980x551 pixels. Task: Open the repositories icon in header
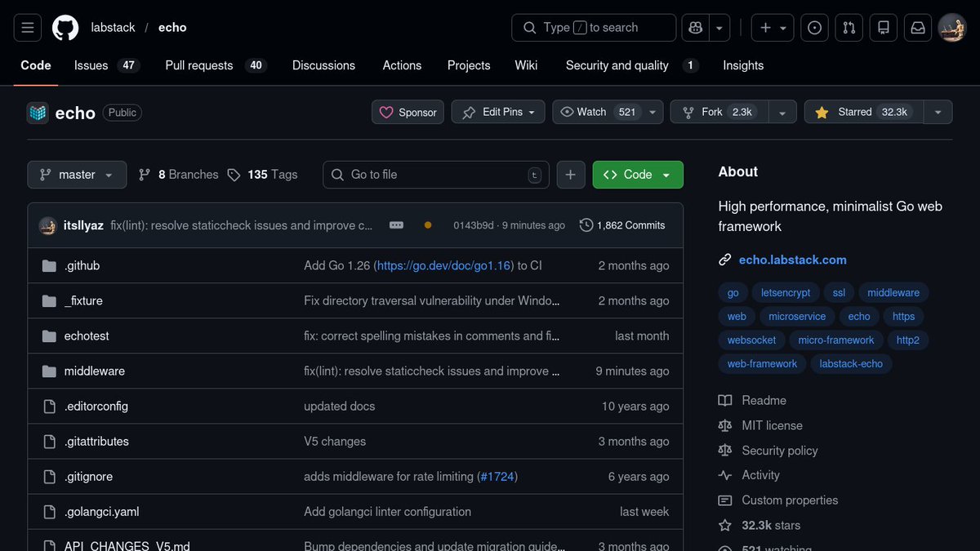tap(883, 28)
